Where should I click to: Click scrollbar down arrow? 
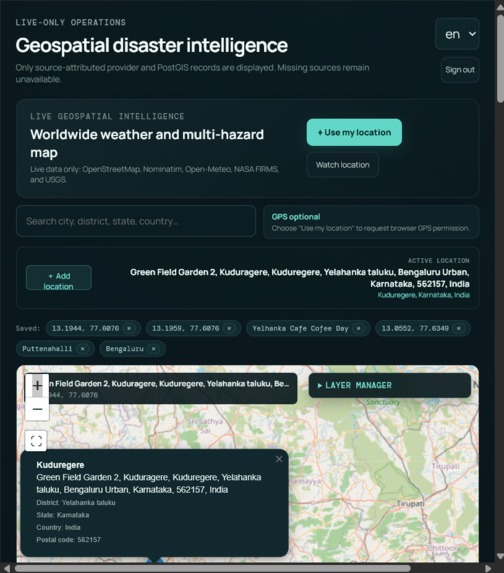[500, 556]
